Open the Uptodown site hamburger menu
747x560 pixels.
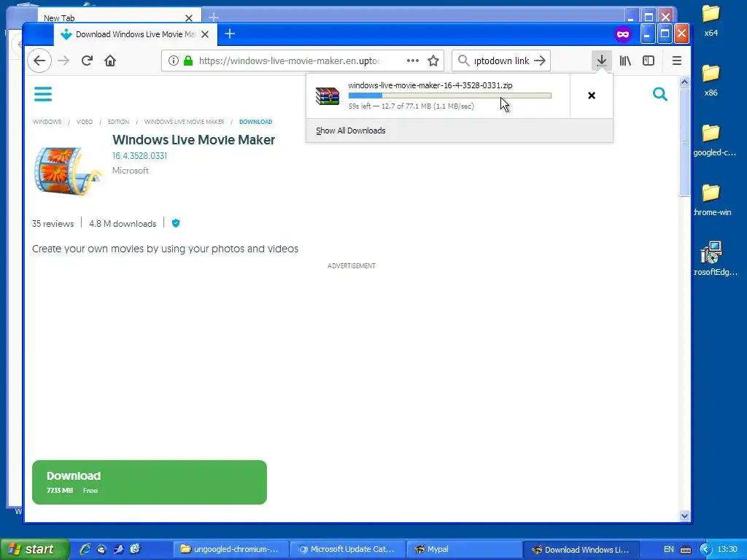[x=43, y=94]
